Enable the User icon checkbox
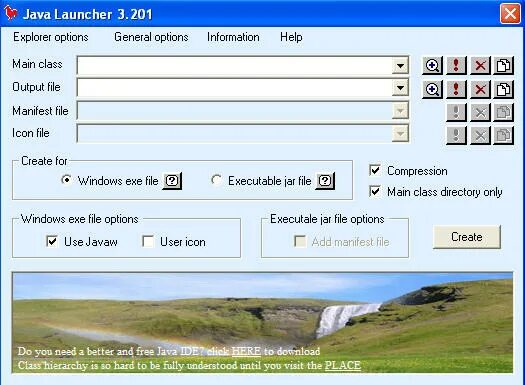Viewport: 525px width, 385px height. point(148,241)
